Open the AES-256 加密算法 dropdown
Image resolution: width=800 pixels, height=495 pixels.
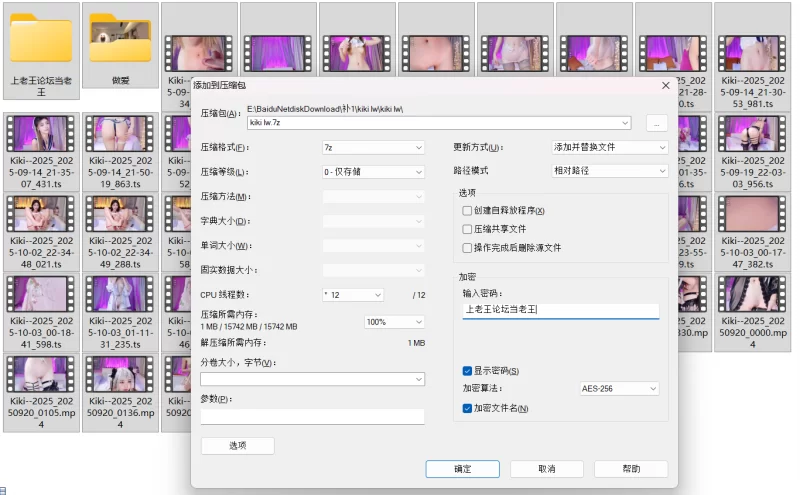pos(619,388)
